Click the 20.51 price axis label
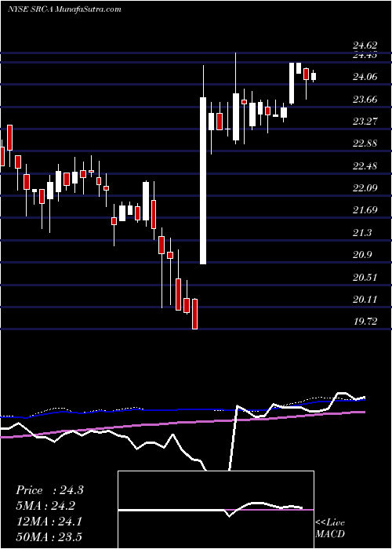 (365, 278)
